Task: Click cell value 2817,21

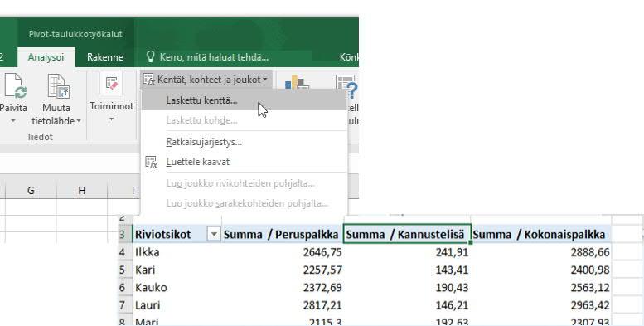Action: (x=322, y=305)
